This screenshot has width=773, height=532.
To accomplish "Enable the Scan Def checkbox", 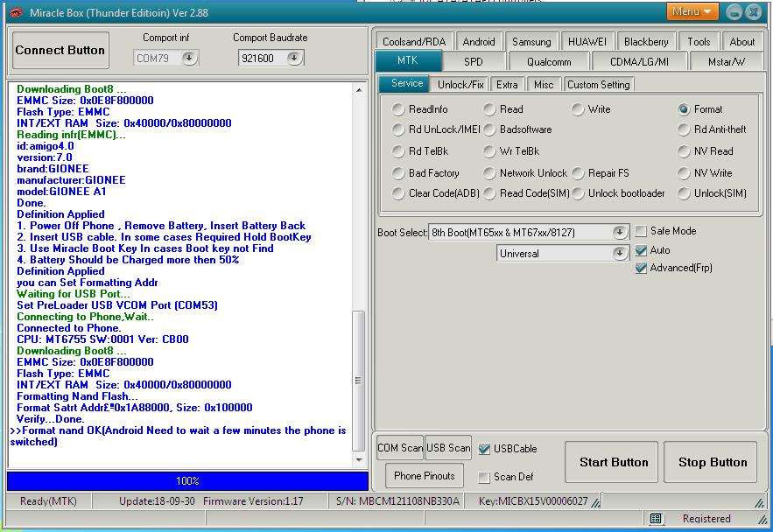I will click(x=485, y=477).
